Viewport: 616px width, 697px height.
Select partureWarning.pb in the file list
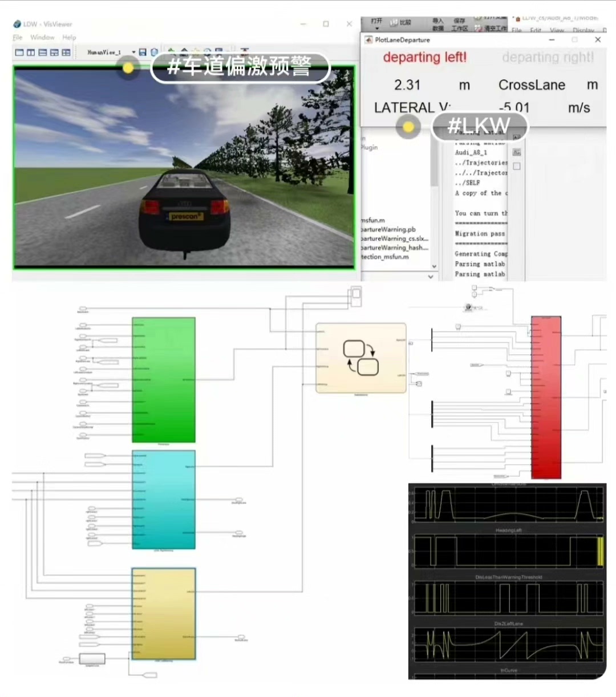388,229
